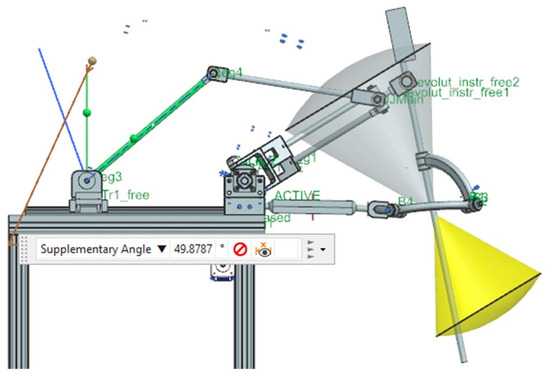550x377 pixels.
Task: Grab the dotted toolbar drag handle
Action: click(24, 249)
